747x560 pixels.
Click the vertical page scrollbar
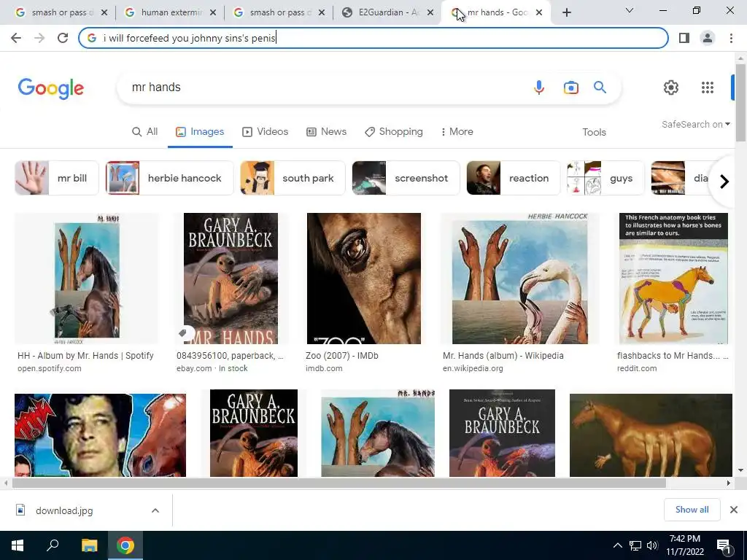(x=740, y=102)
